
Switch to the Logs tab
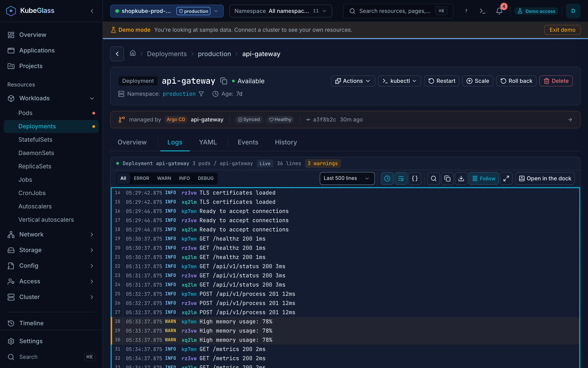click(x=175, y=142)
